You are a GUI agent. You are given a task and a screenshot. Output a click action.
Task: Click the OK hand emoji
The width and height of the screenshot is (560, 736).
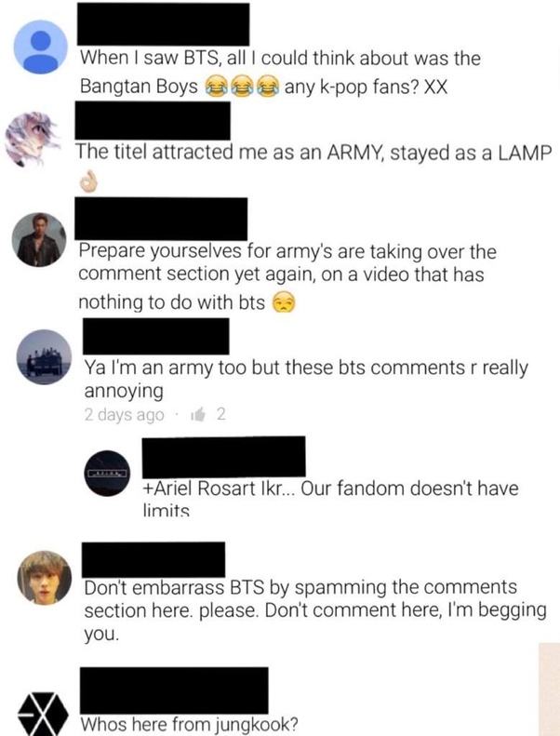pyautogui.click(x=88, y=181)
